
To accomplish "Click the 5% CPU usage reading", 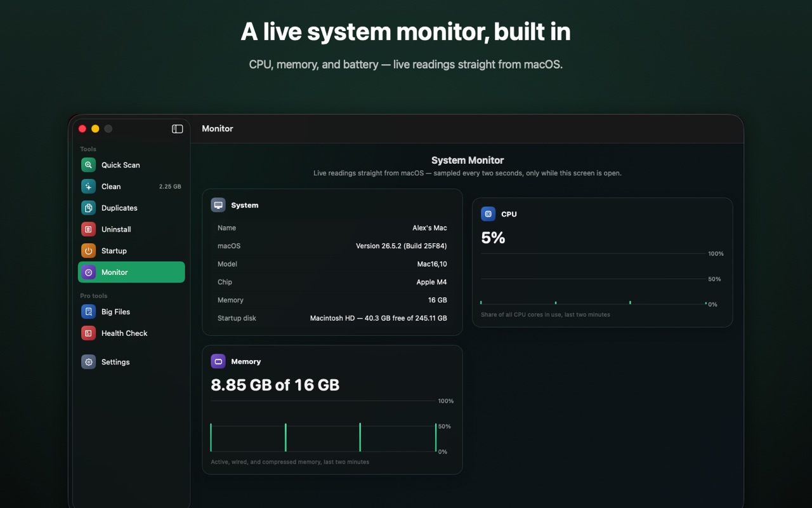I will (493, 238).
